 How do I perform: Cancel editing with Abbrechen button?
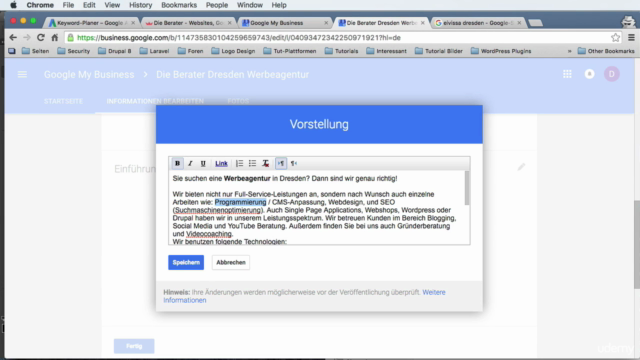231,262
